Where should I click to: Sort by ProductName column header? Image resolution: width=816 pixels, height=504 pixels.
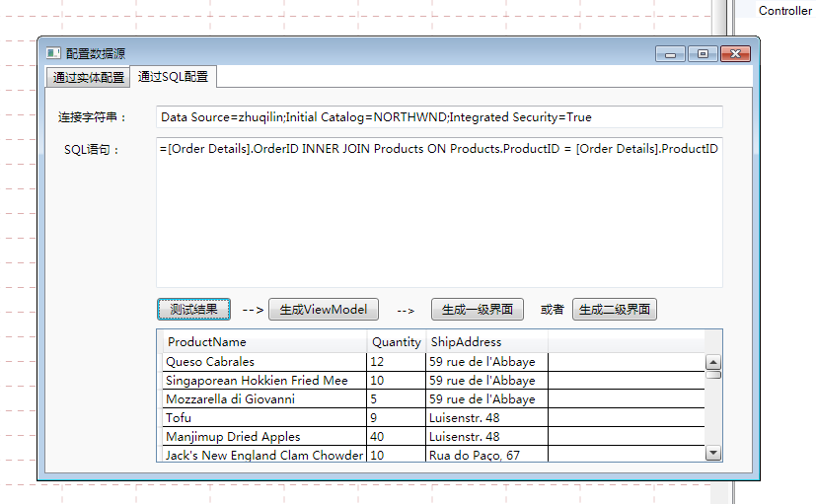click(264, 341)
